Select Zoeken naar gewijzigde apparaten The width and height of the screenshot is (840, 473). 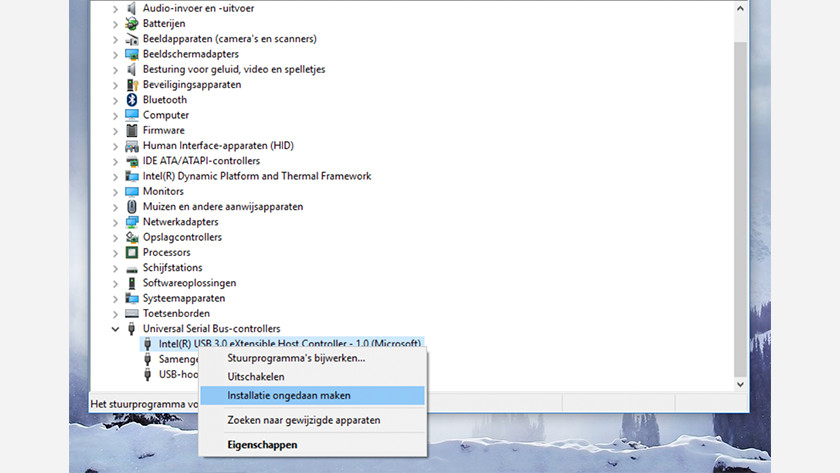[x=304, y=421]
